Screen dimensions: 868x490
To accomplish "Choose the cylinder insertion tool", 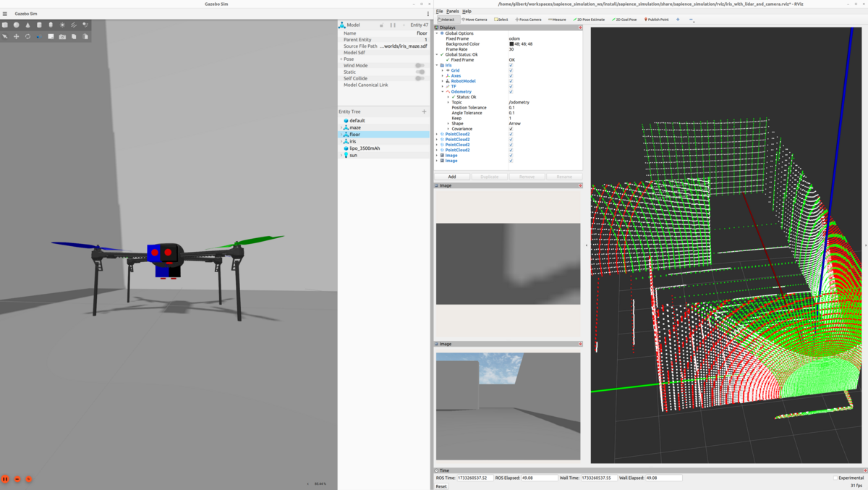I will tap(39, 25).
